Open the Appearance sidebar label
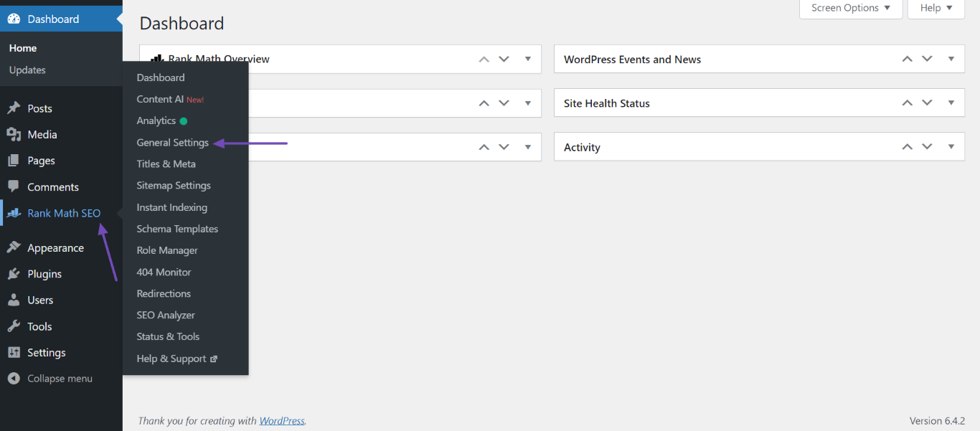The image size is (980, 431). click(55, 248)
